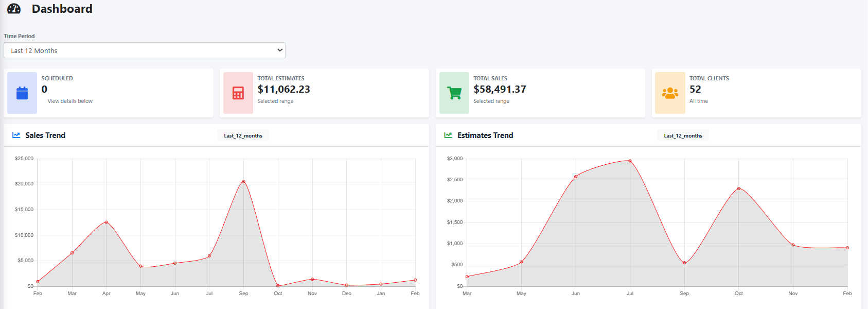Click the dropdown arrow beside Last 12 Months
The width and height of the screenshot is (868, 309).
point(280,50)
